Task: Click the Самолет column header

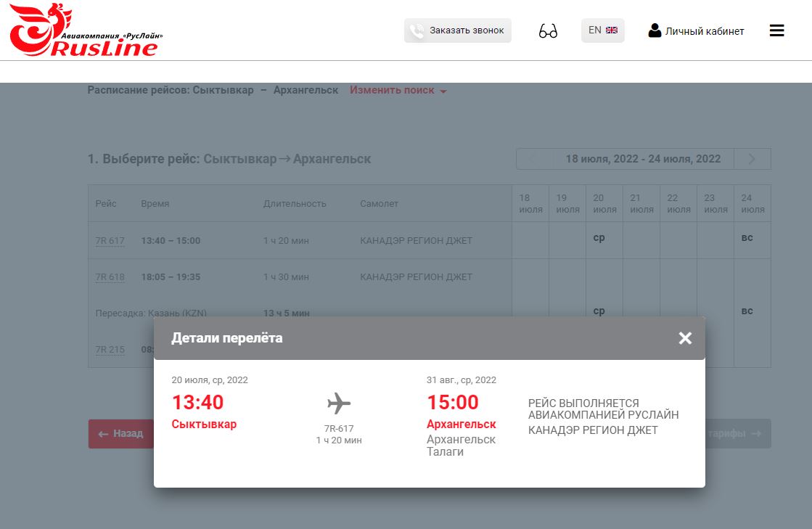Action: tap(379, 203)
